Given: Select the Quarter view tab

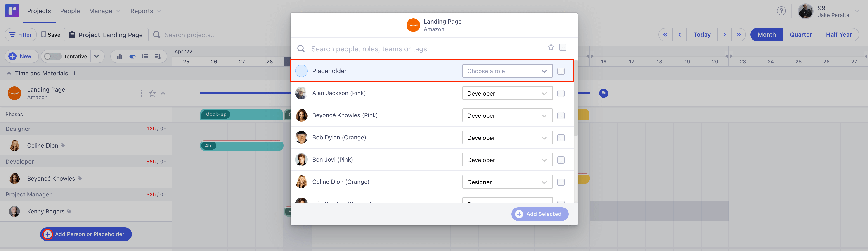Looking at the screenshot, I should pyautogui.click(x=801, y=35).
